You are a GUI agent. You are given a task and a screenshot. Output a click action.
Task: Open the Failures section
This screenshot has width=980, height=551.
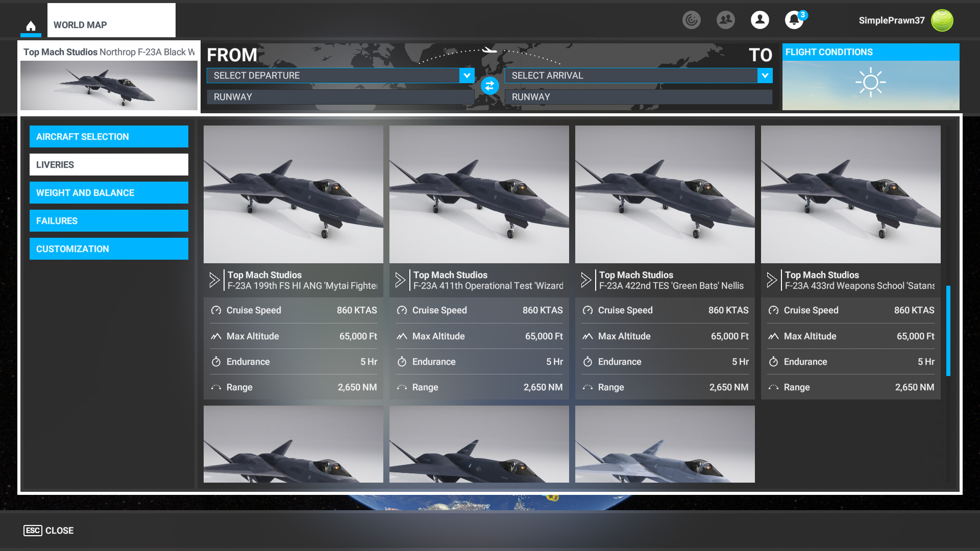pos(109,221)
